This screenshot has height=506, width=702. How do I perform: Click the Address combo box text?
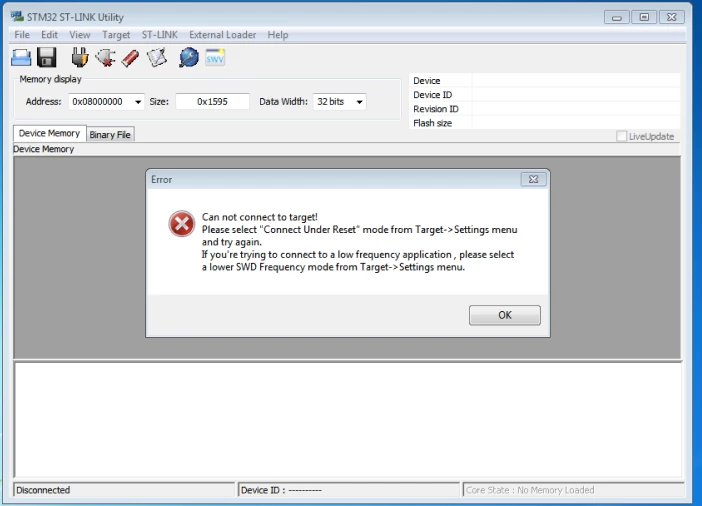[x=98, y=102]
